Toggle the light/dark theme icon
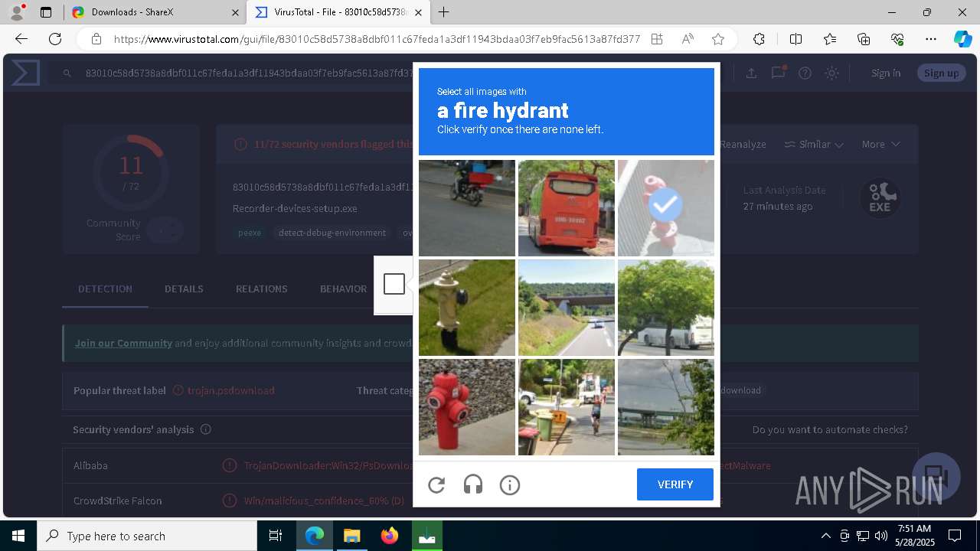The width and height of the screenshot is (980, 551). [x=831, y=73]
